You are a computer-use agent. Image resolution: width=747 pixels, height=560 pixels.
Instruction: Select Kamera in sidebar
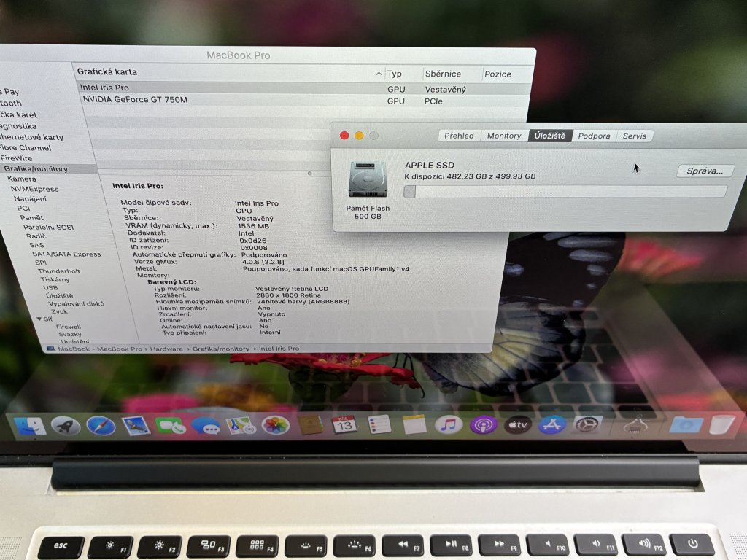click(x=22, y=179)
